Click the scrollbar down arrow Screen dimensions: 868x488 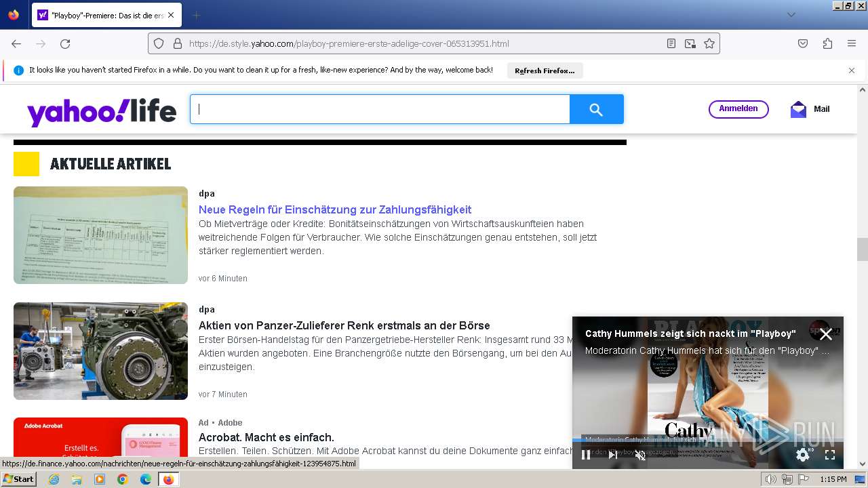pos(863,464)
